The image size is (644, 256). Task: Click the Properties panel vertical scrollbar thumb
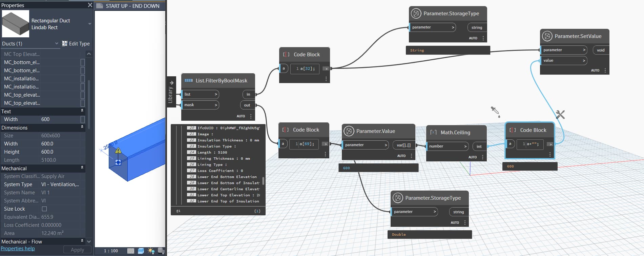coord(89,104)
